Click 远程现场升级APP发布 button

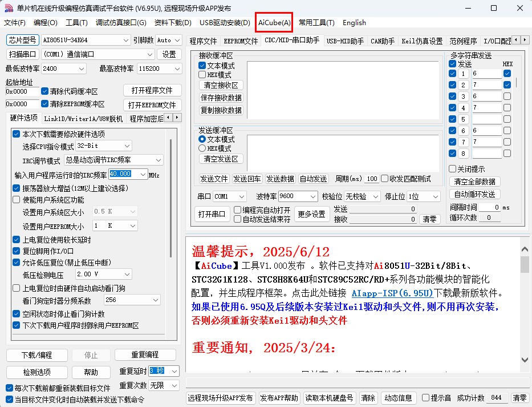point(221,398)
